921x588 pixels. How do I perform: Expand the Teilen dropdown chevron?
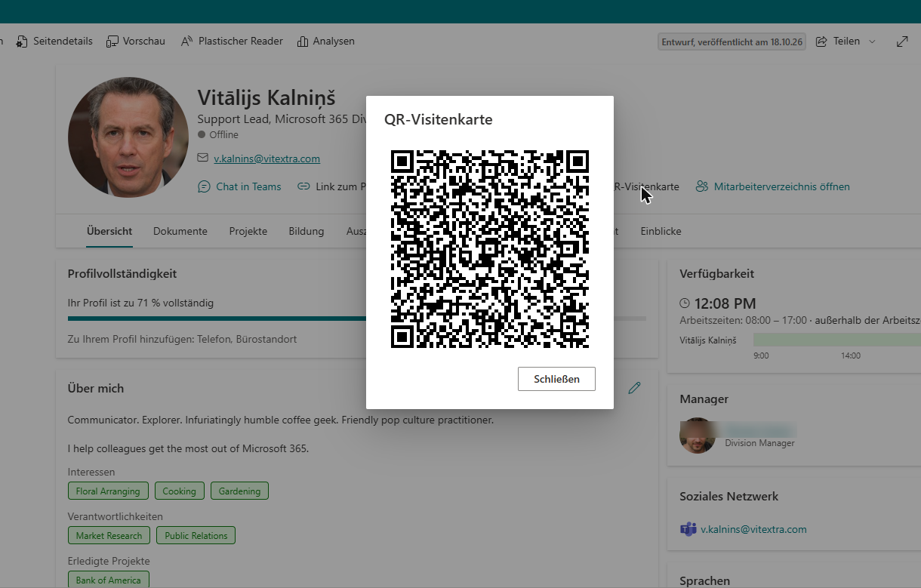point(872,42)
